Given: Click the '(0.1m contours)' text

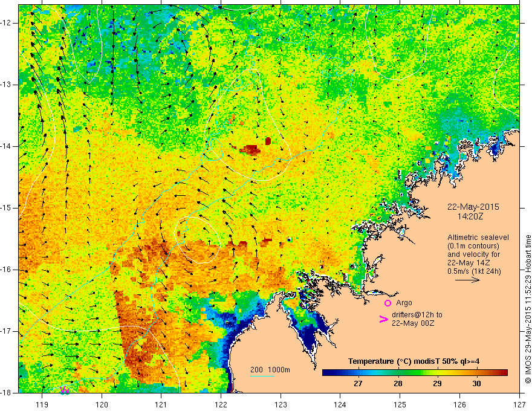Looking at the screenshot, I should tap(473, 246).
